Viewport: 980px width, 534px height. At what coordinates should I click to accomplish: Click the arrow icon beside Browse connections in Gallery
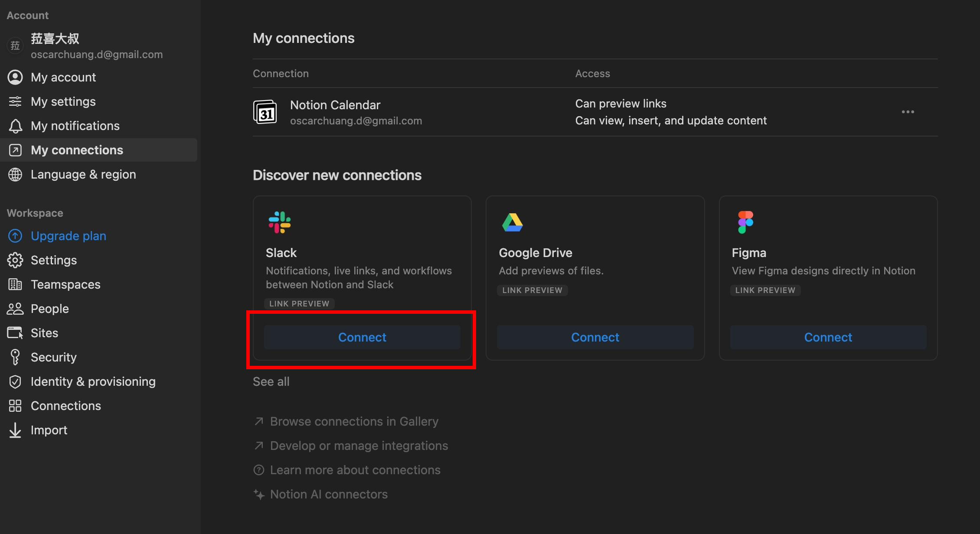coord(259,421)
